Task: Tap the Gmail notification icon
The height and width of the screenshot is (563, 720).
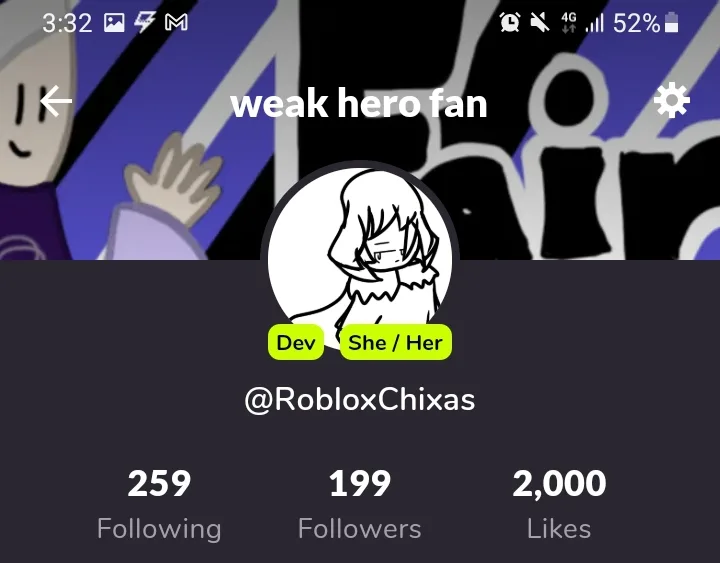Action: [176, 22]
